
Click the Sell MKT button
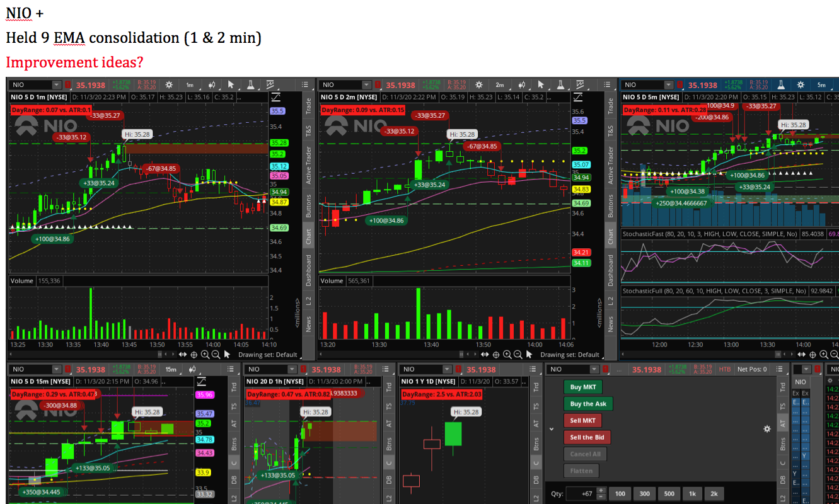(x=583, y=420)
